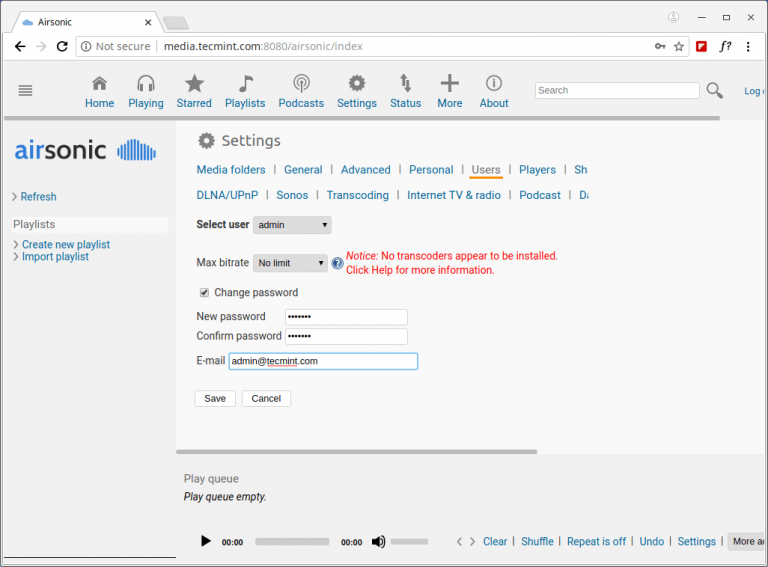Go to previous track arrow
768x567 pixels.
click(459, 542)
